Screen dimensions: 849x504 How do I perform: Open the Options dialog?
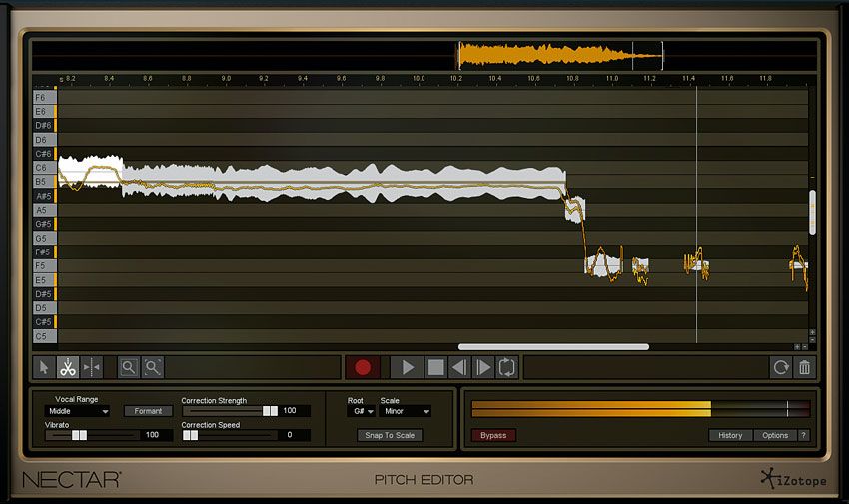pyautogui.click(x=775, y=435)
